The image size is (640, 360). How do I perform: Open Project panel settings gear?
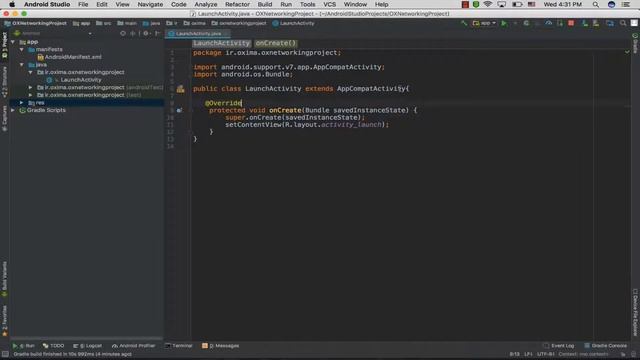pos(146,33)
